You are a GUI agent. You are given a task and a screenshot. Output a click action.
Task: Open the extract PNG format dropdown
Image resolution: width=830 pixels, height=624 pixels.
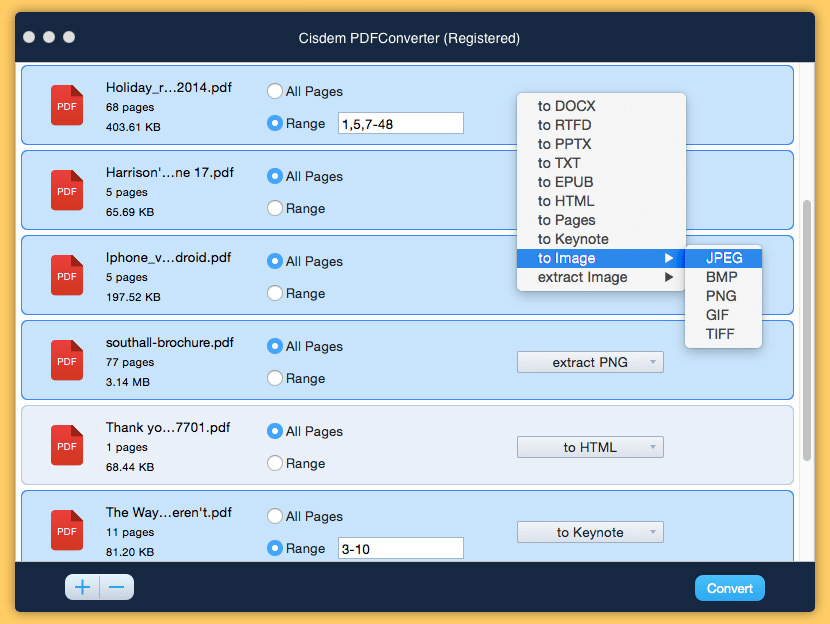[590, 362]
